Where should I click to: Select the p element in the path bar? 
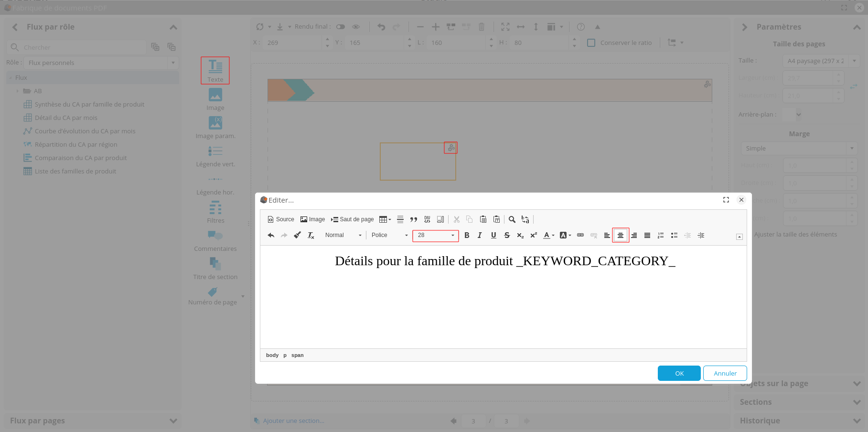285,355
